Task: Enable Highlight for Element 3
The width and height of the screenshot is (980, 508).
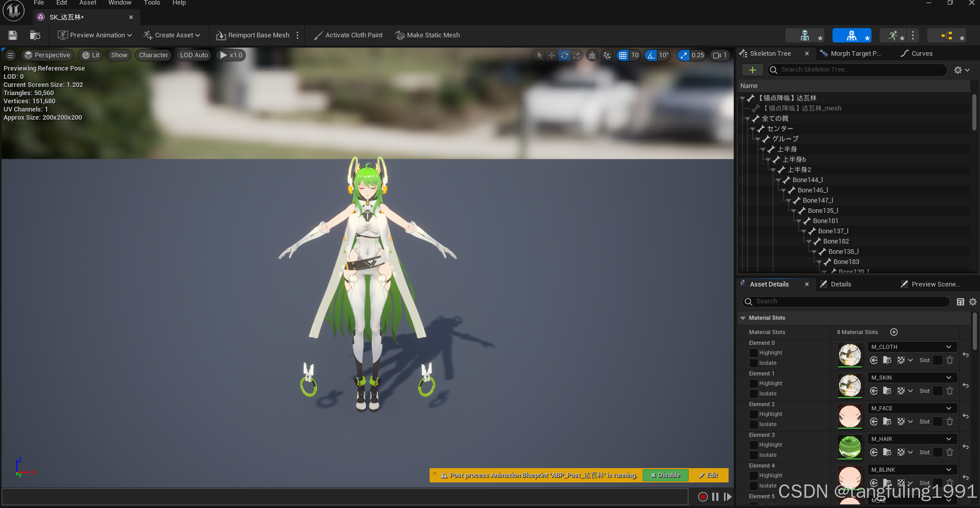Action: coord(753,445)
